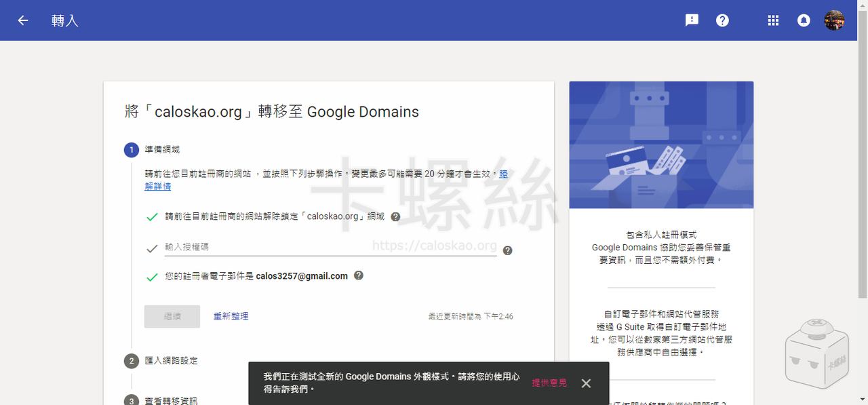
Task: Click 提供意見 in the notice bar
Action: click(549, 383)
